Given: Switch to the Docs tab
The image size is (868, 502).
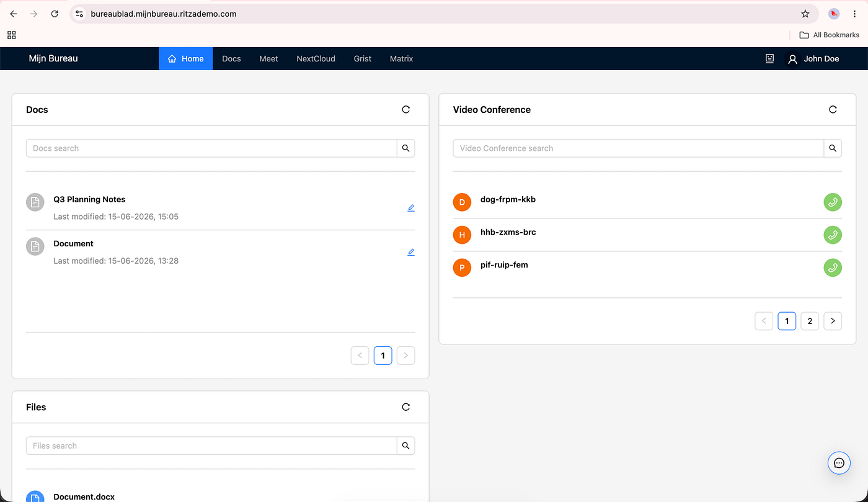Looking at the screenshot, I should (231, 58).
